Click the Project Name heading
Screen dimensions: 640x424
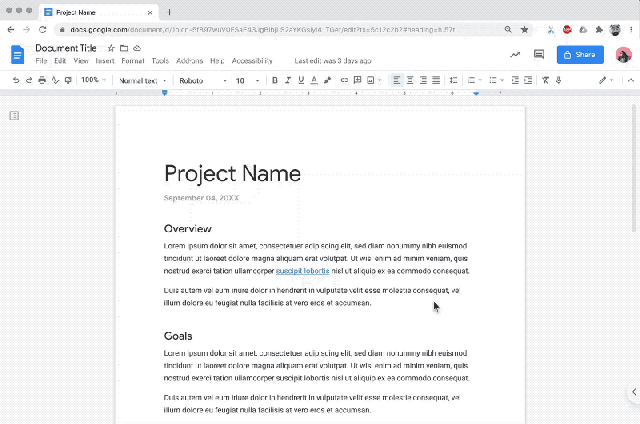(232, 174)
